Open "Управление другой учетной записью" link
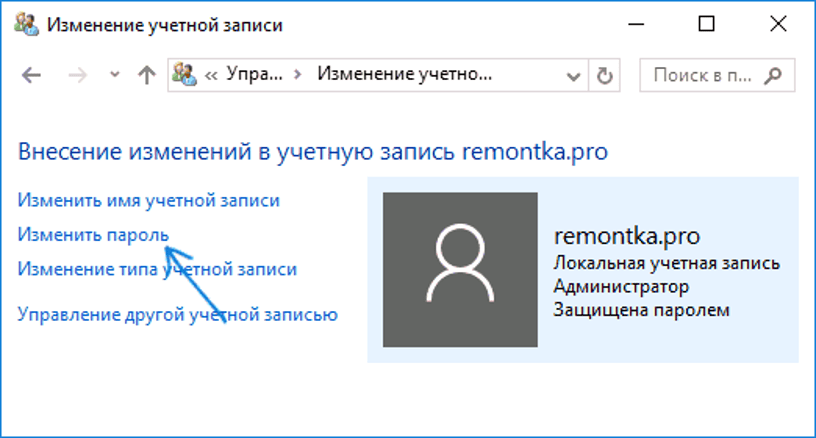 point(177,315)
